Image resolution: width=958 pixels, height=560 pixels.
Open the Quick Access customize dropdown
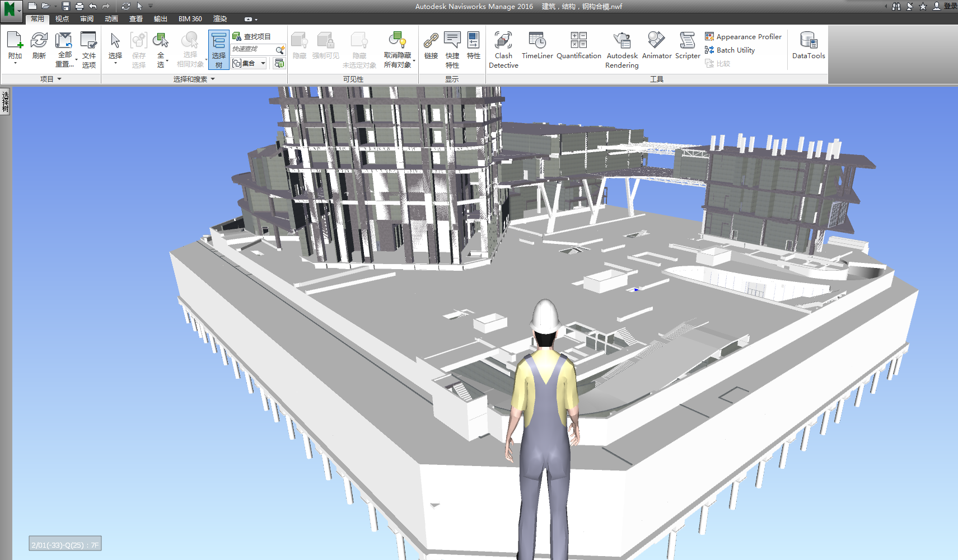pyautogui.click(x=151, y=6)
